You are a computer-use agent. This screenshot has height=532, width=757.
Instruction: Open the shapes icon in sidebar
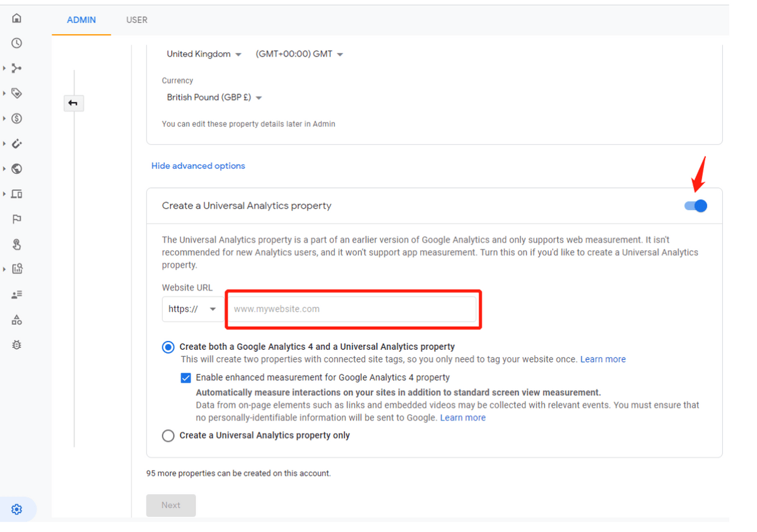(x=16, y=320)
